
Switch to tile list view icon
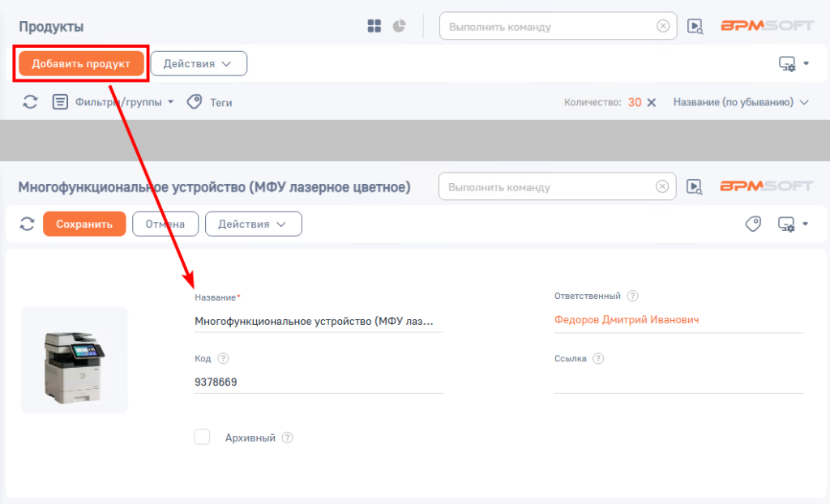click(x=374, y=26)
